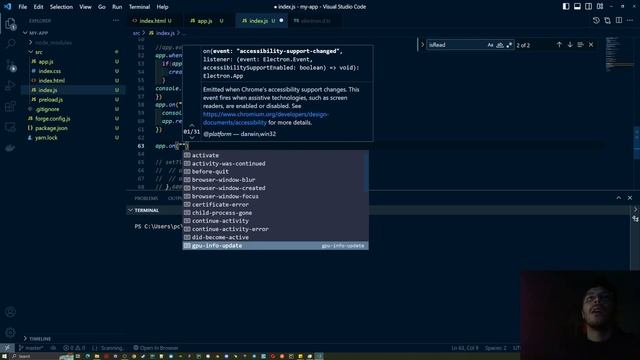The height and width of the screenshot is (360, 640).
Task: Toggle Match Case in find widget
Action: click(x=490, y=45)
